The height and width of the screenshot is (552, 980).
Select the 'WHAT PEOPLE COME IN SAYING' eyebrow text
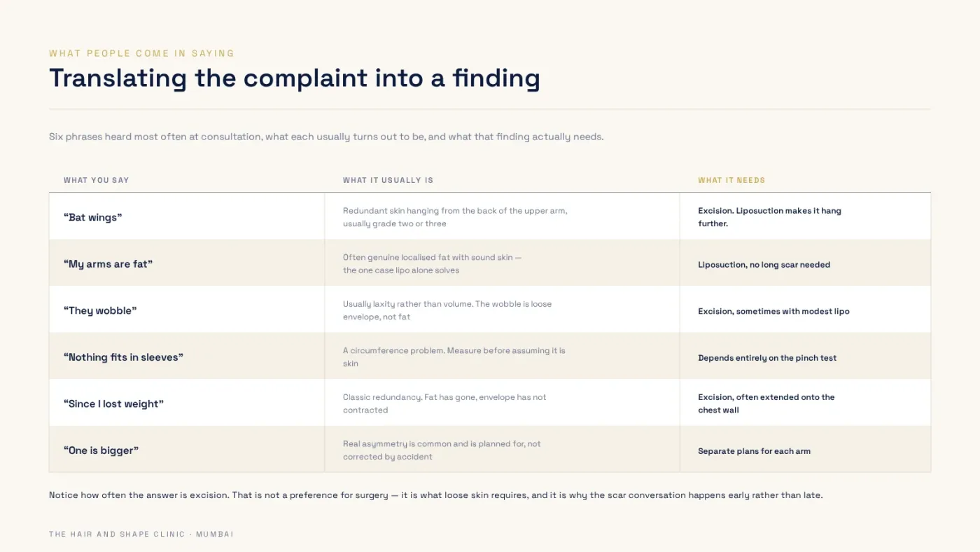tap(142, 53)
